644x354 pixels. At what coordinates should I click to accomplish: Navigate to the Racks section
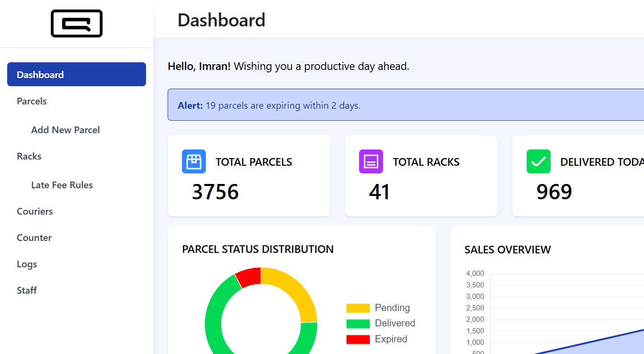click(x=29, y=156)
